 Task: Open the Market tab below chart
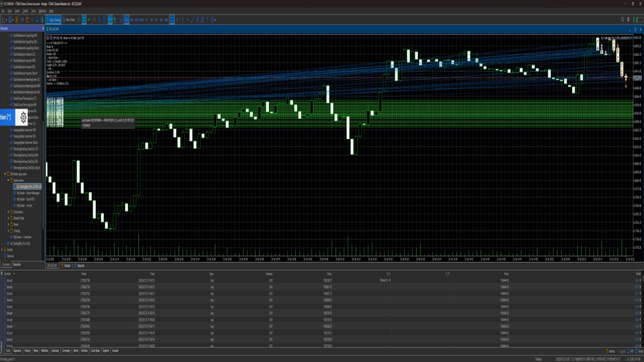point(66,266)
